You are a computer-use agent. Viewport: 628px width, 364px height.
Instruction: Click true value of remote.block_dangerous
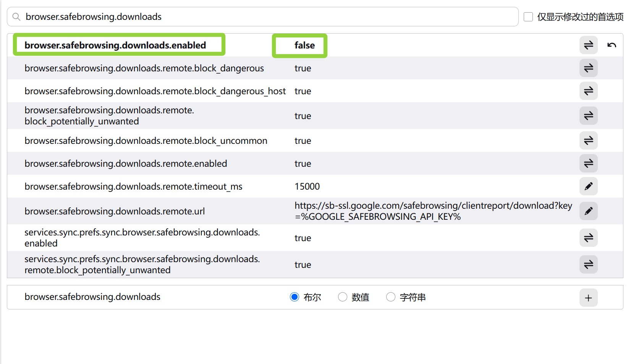[303, 68]
